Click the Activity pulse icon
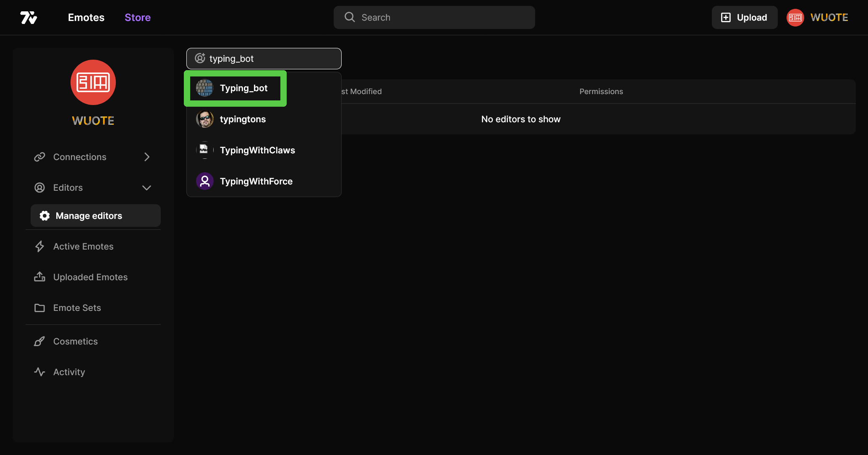Viewport: 868px width, 455px height. pyautogui.click(x=39, y=372)
